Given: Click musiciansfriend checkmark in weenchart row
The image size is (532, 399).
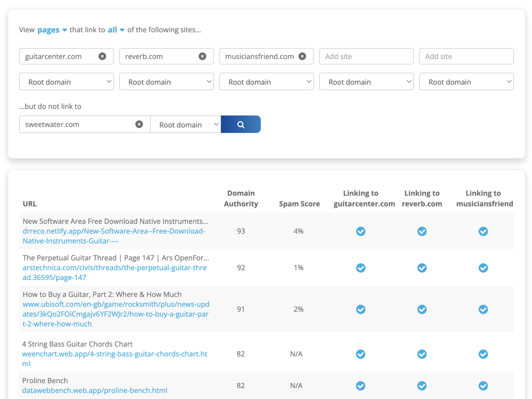Looking at the screenshot, I should point(483,354).
